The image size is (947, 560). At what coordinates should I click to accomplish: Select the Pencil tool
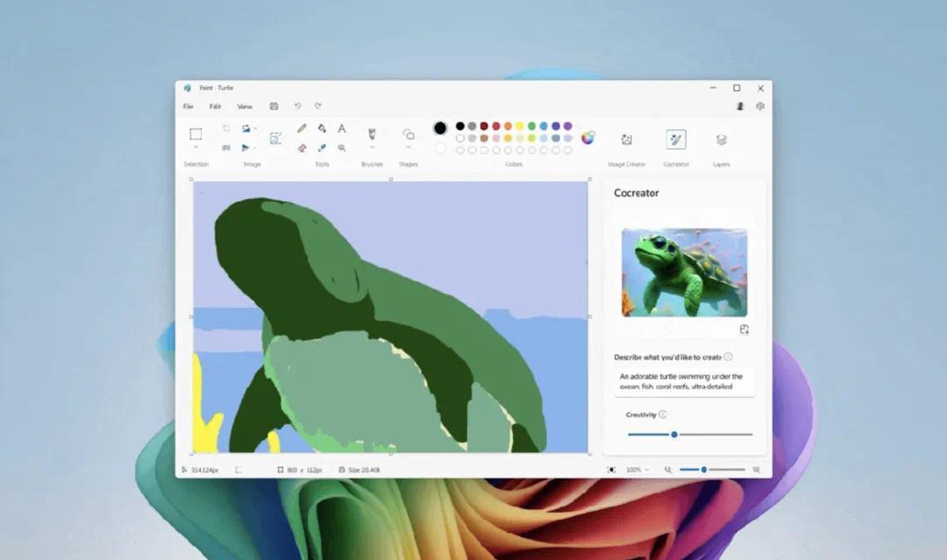point(302,129)
